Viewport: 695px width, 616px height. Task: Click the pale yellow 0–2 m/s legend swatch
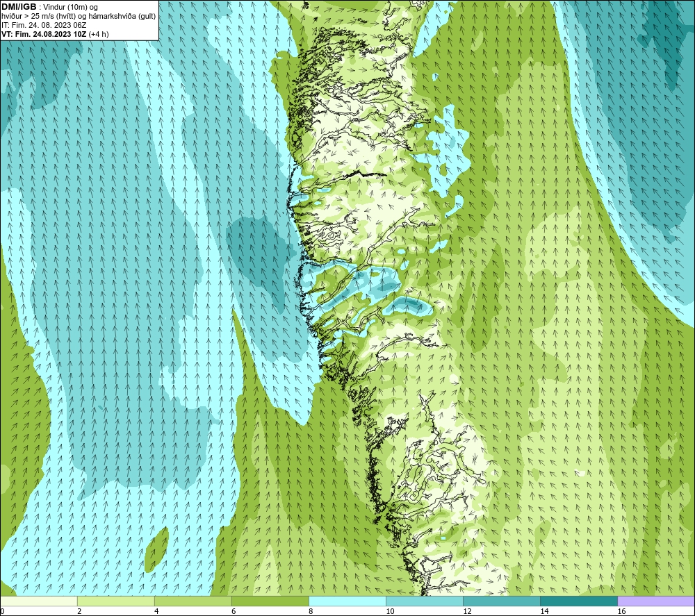click(38, 601)
